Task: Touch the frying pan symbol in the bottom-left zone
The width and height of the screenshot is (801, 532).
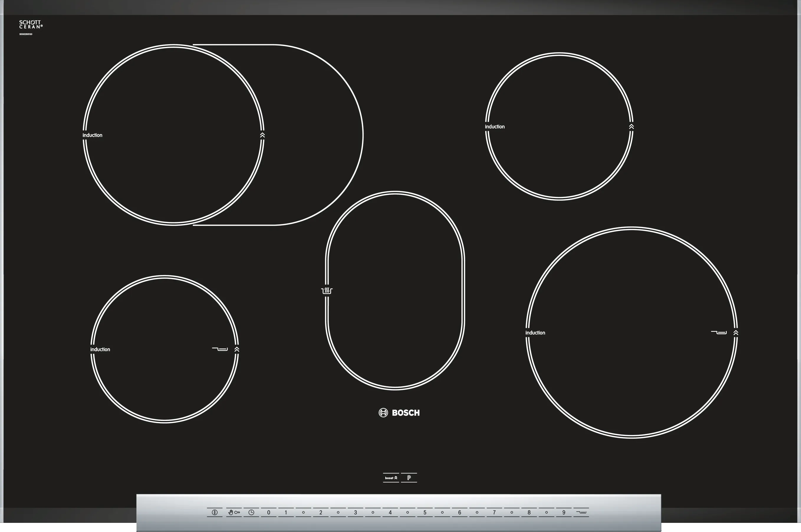Action: [x=220, y=349]
